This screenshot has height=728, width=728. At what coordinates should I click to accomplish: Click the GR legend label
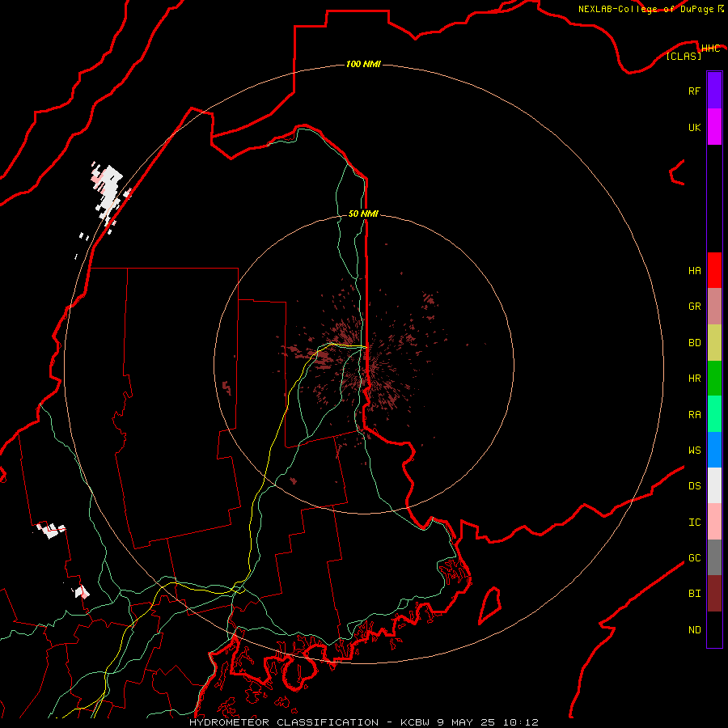(694, 307)
